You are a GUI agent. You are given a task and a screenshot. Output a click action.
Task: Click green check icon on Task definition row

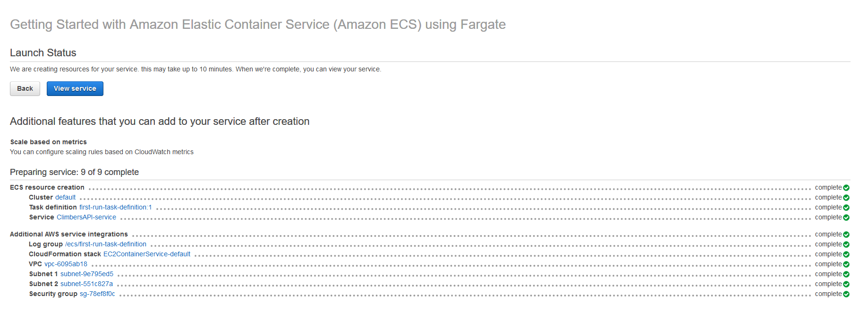coord(846,208)
